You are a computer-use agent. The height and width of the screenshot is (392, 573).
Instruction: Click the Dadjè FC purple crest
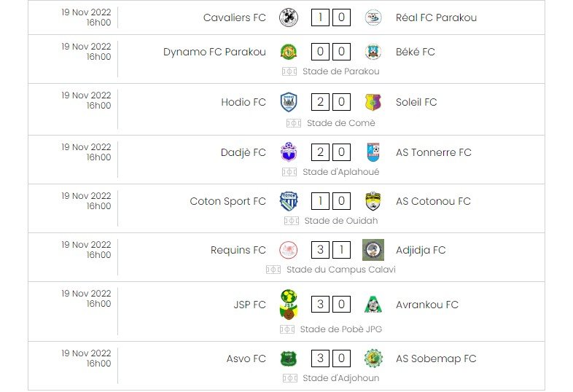tap(289, 152)
